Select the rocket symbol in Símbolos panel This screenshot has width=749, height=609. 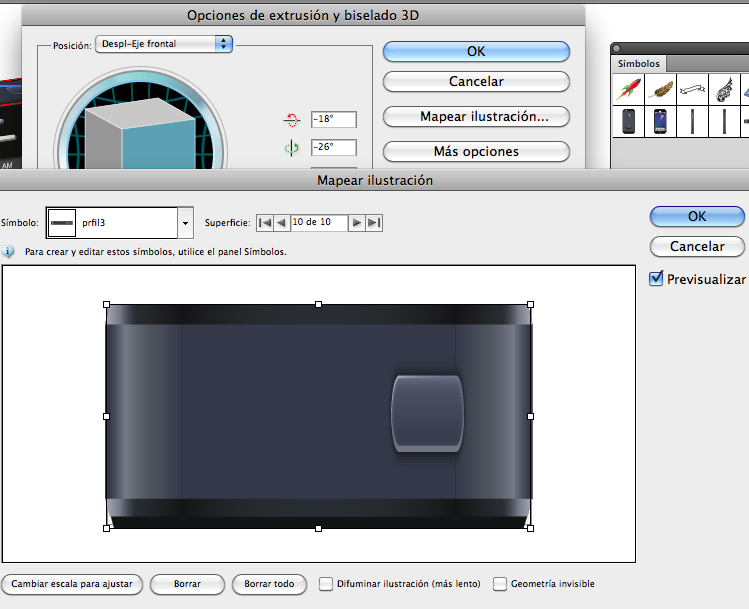[628, 89]
